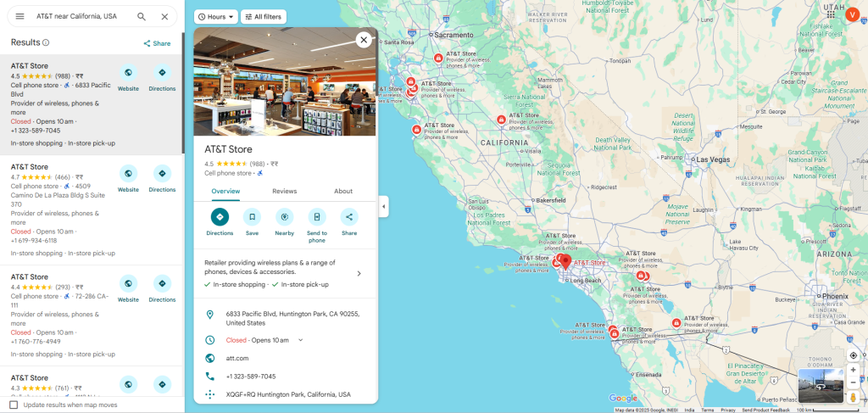The image size is (868, 413).
Task: Expand the opening hours chevron
Action: pos(301,340)
